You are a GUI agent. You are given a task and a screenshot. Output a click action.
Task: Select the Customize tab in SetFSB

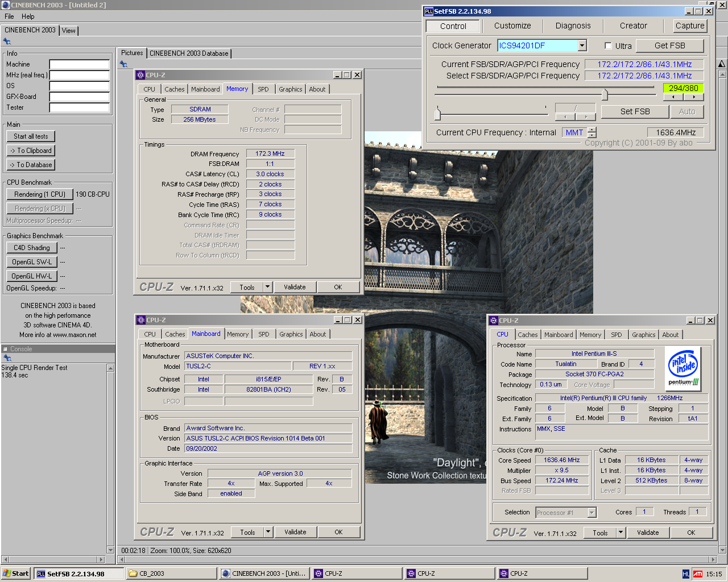(512, 26)
